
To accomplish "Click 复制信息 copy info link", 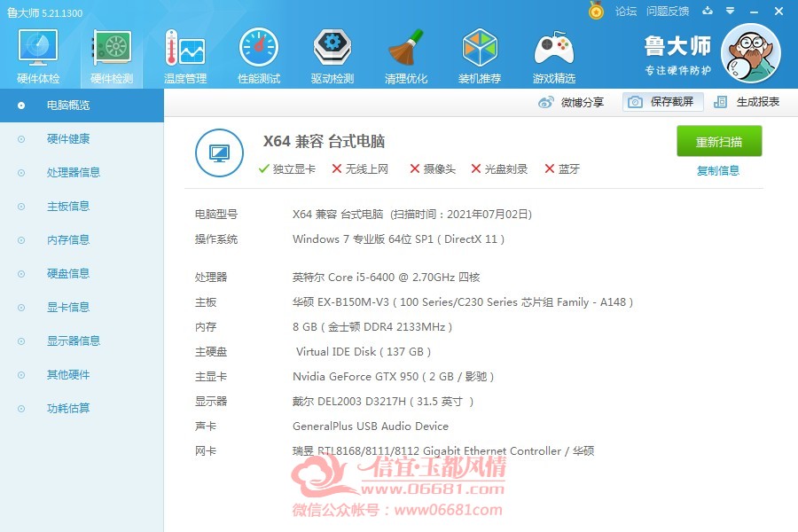I will [x=718, y=170].
